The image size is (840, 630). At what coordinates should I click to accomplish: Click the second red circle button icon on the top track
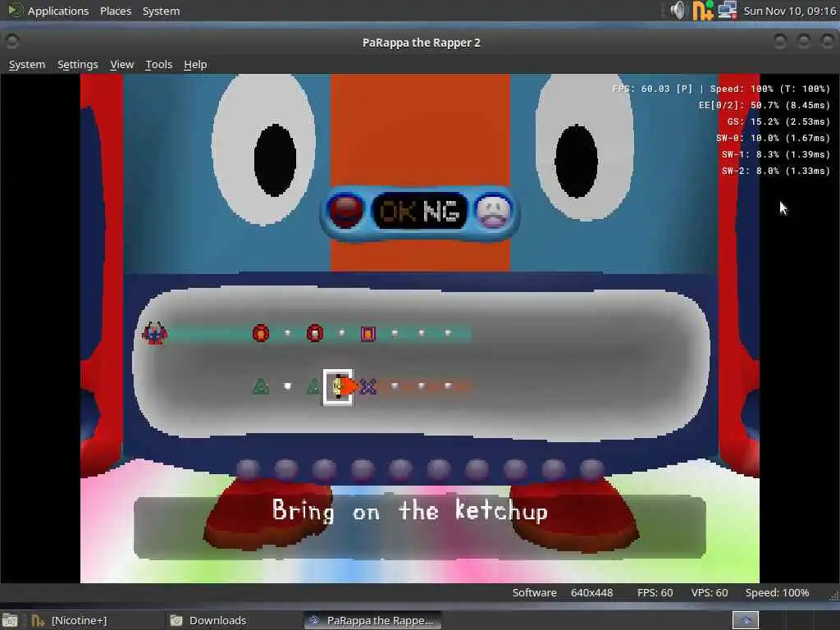click(x=315, y=333)
